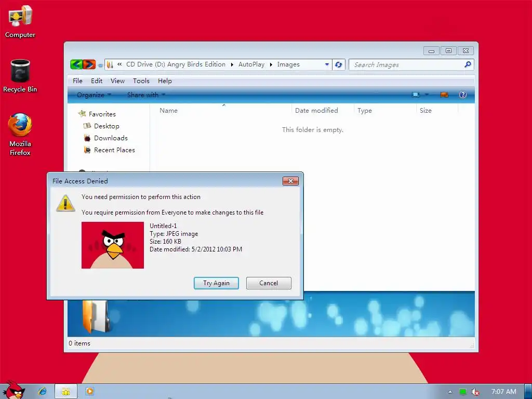This screenshot has height=399, width=532.
Task: Click the green tray icon in the notification area
Action: (x=463, y=392)
